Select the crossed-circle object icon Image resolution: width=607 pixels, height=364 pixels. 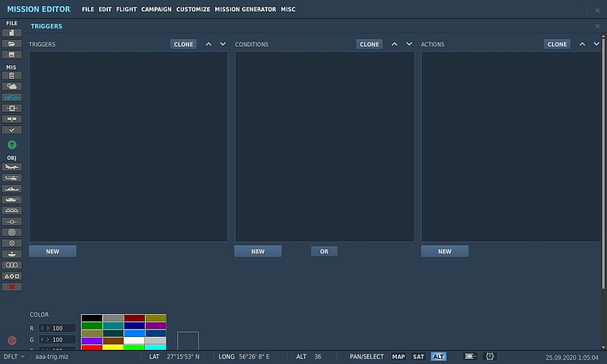(x=11, y=243)
